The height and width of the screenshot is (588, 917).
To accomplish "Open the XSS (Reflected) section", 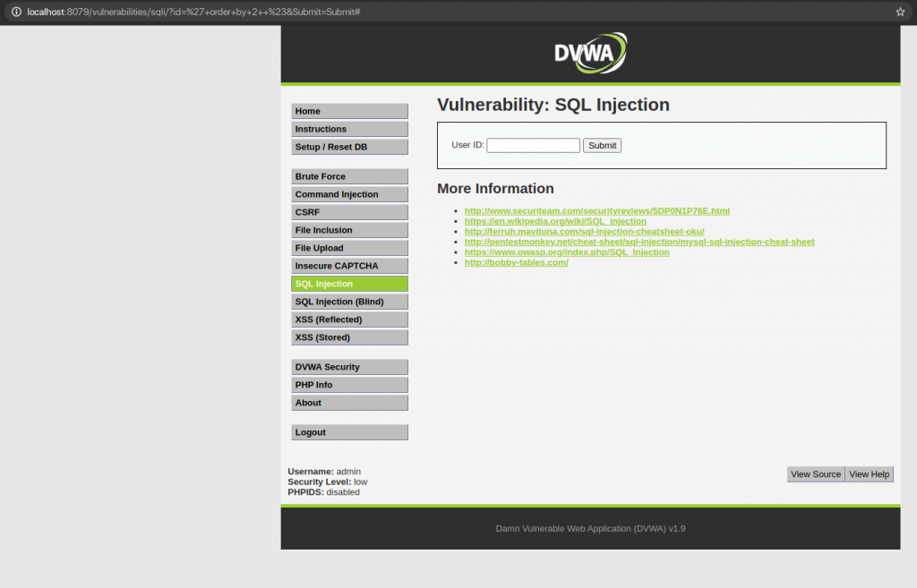I will pyautogui.click(x=349, y=320).
